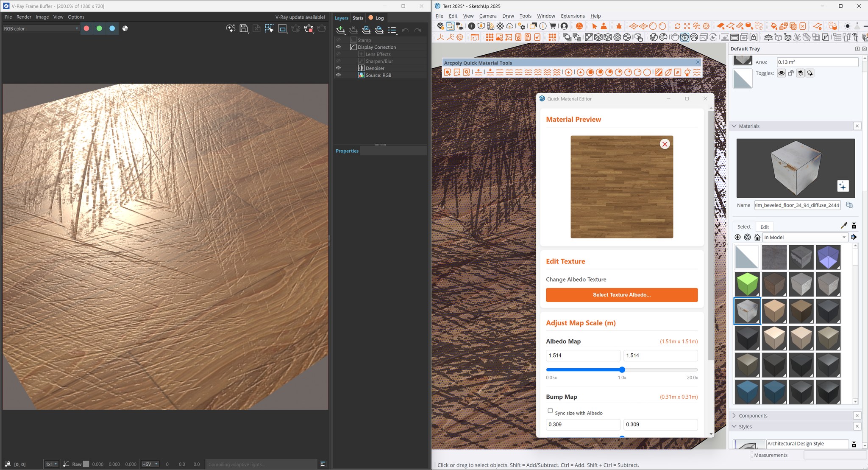
Task: Select the green cube material swatch
Action: pos(747,284)
